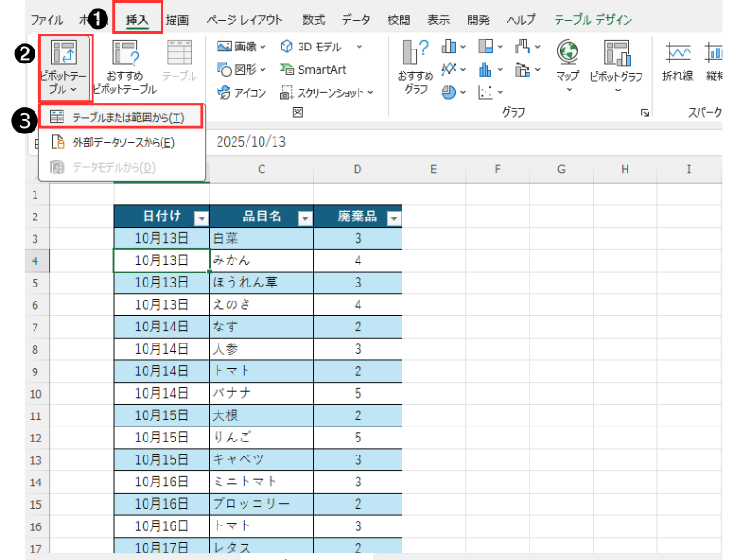Viewport: 747px width, 560px height.
Task: Insert 折れ線 sparkline
Action: click(x=677, y=56)
